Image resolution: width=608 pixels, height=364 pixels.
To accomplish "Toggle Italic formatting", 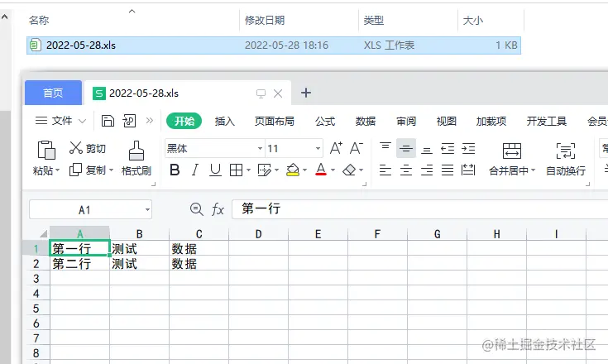I will coord(195,170).
